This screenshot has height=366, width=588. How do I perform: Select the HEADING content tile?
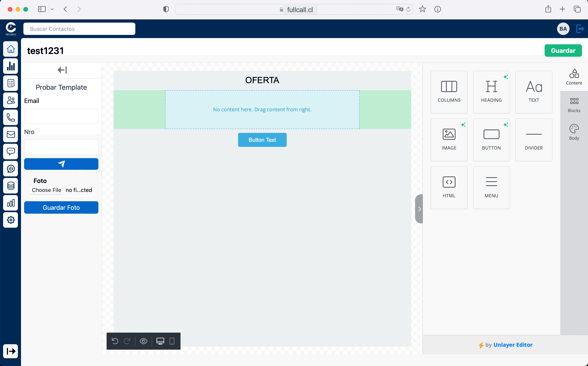pos(491,92)
